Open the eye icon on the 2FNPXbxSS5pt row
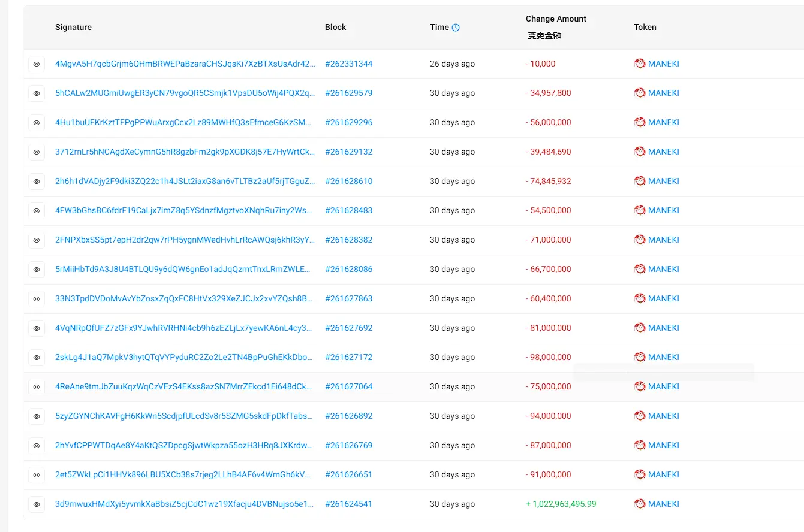The image size is (804, 532). [x=37, y=240]
